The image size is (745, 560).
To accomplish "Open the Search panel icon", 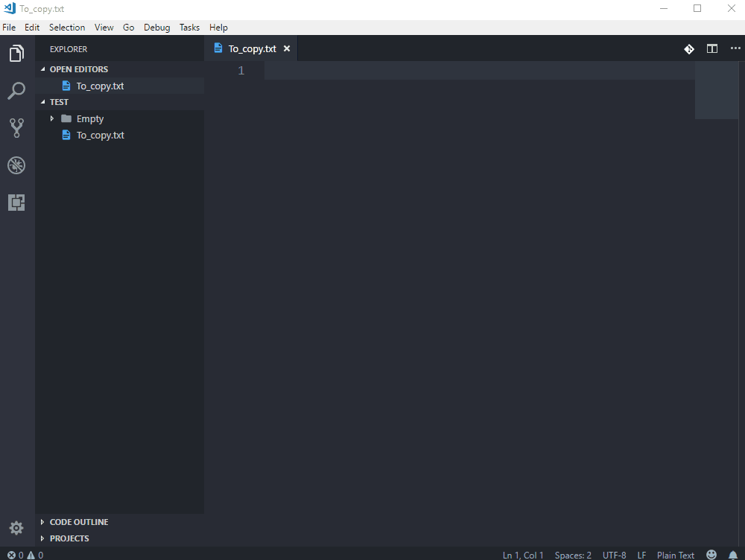I will pyautogui.click(x=16, y=90).
